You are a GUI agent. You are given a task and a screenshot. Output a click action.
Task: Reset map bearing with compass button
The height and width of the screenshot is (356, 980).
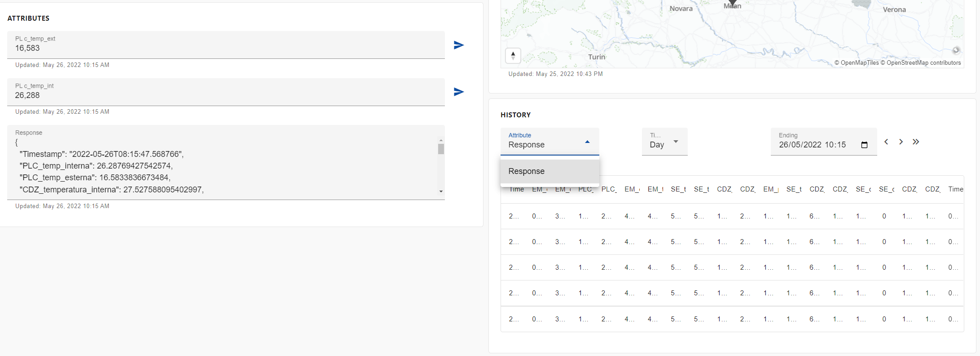point(513,56)
